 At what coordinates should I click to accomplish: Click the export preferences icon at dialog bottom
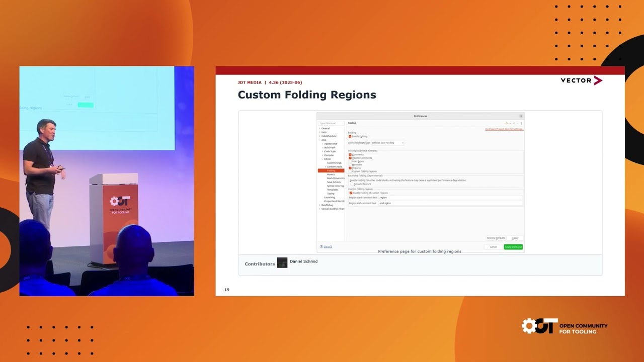coord(330,247)
